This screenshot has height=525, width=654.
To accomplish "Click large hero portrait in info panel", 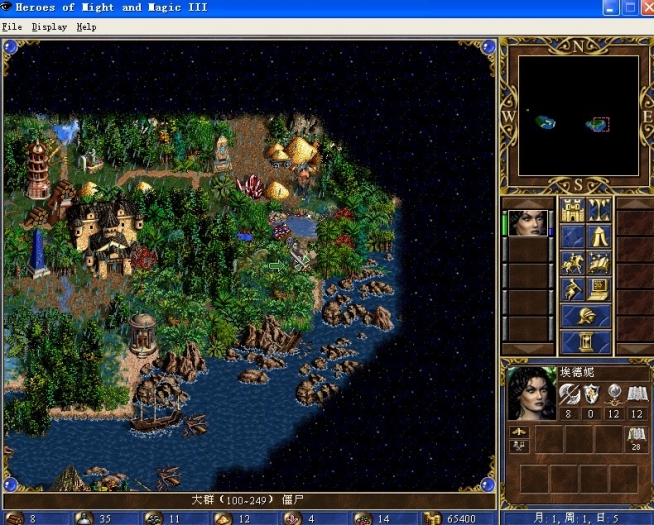I will click(532, 393).
